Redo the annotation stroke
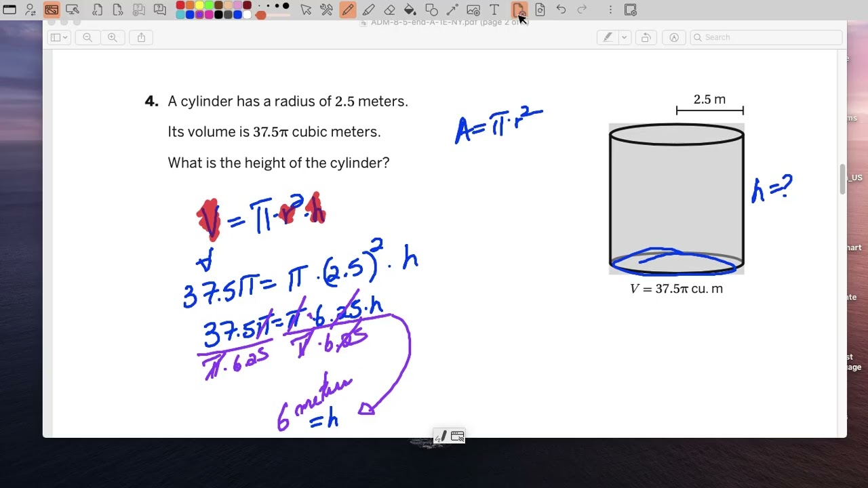This screenshot has height=488, width=868. [x=582, y=9]
